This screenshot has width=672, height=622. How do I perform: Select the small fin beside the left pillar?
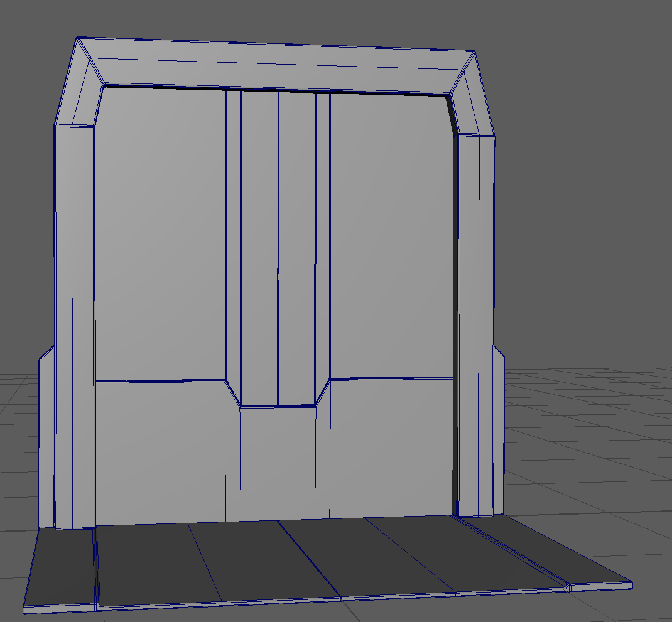46,439
